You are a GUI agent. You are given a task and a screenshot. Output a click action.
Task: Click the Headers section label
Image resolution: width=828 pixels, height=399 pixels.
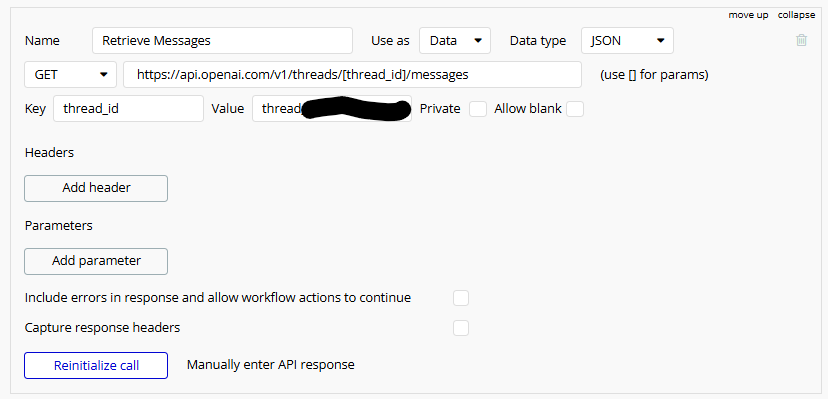tap(49, 153)
